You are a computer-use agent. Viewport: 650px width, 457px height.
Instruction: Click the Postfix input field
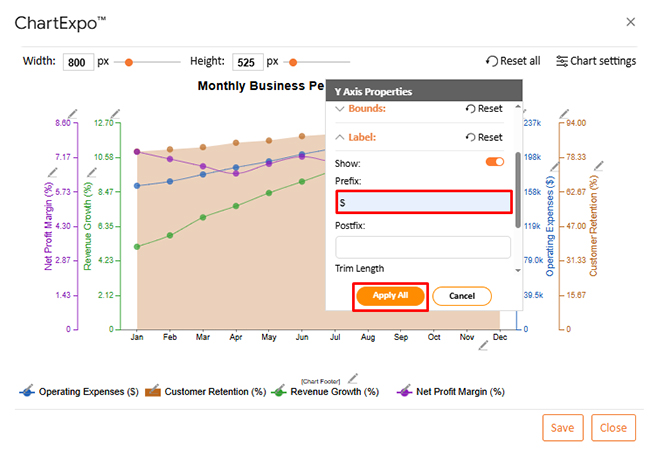click(x=422, y=246)
